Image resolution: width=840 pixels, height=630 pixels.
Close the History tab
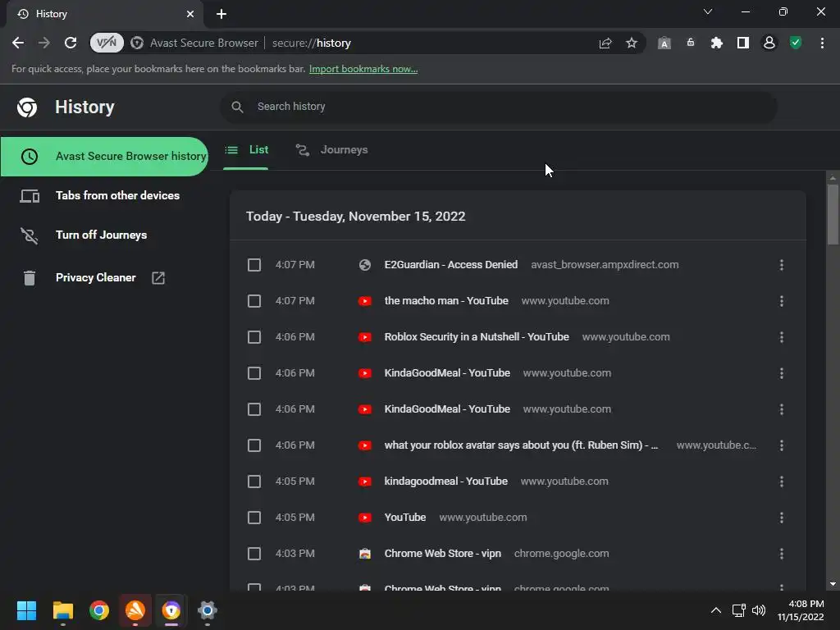click(x=190, y=14)
